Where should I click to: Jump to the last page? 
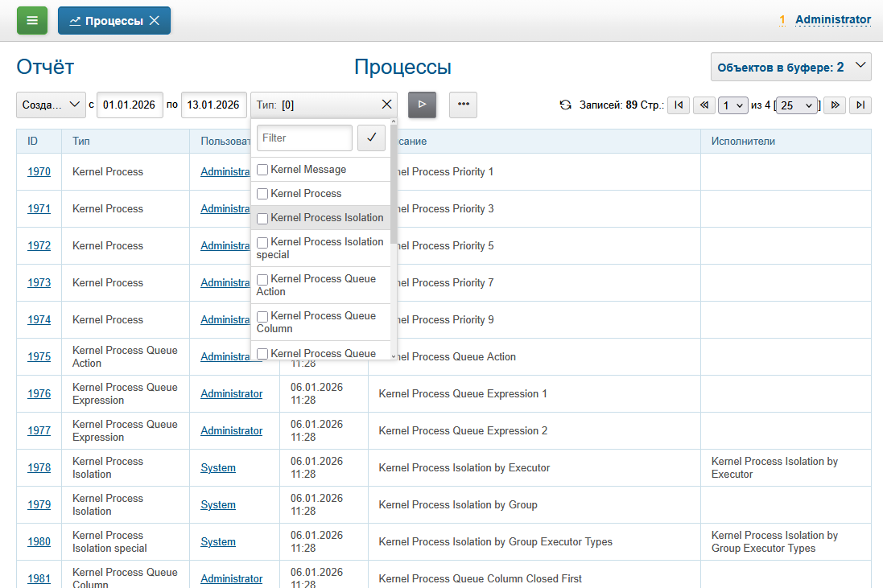[x=860, y=105]
